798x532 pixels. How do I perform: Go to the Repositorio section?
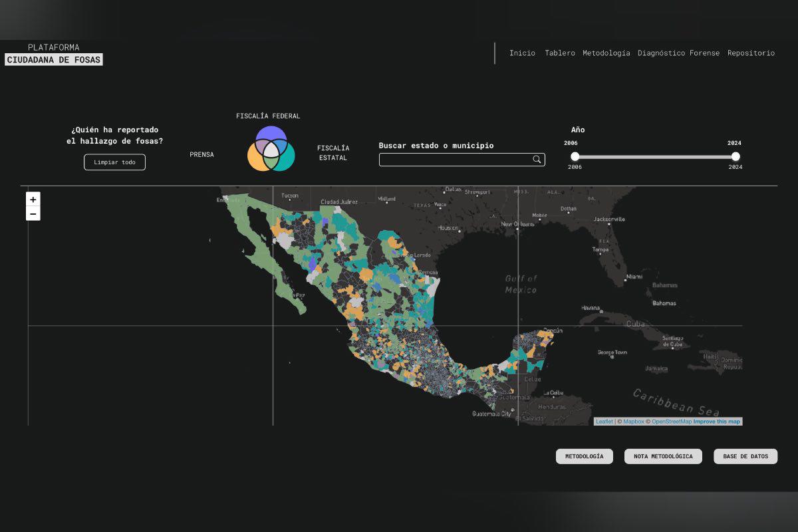751,53
